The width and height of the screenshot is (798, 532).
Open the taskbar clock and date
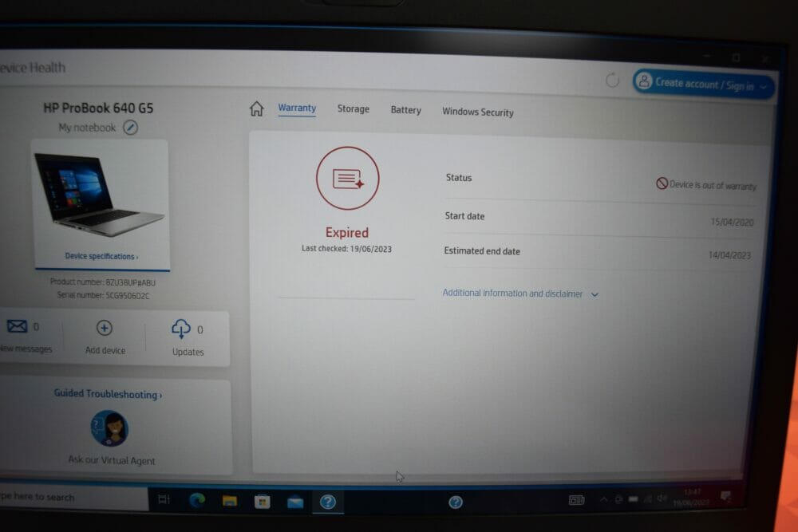click(x=691, y=497)
